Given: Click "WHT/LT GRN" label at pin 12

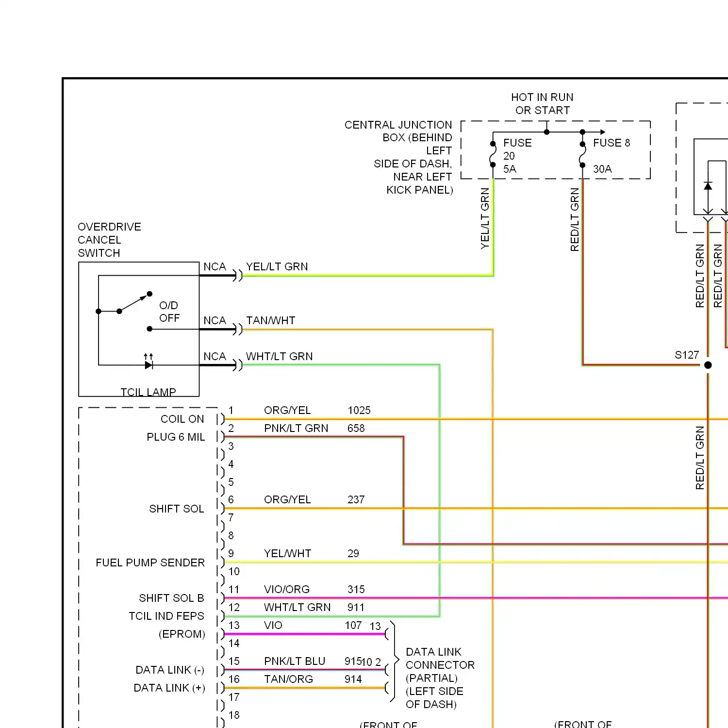Looking at the screenshot, I should tap(297, 607).
